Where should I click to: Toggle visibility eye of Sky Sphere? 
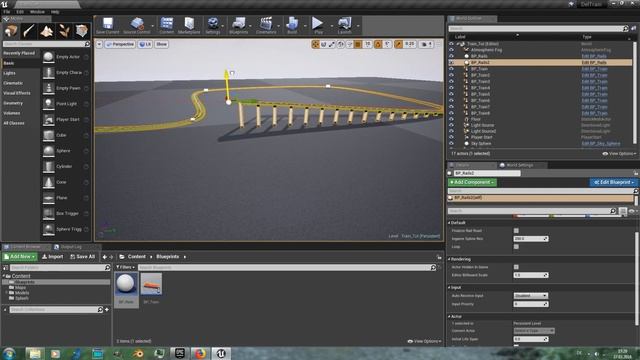pos(451,143)
